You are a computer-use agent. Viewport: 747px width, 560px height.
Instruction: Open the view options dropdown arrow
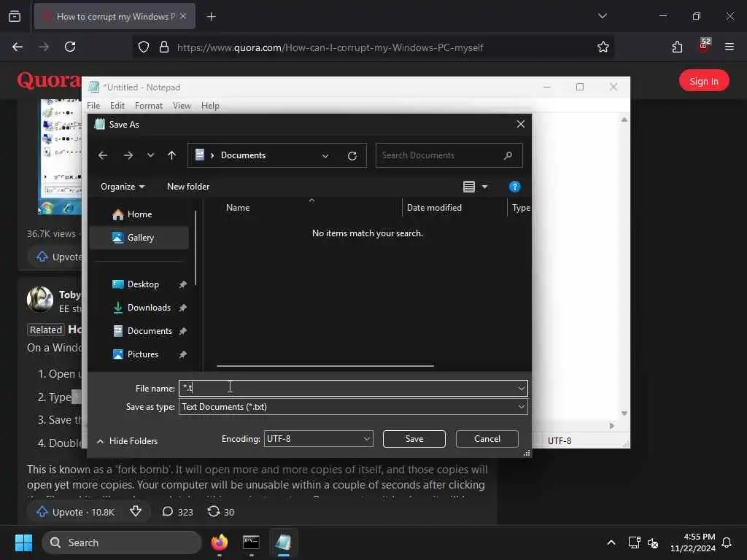coord(484,187)
